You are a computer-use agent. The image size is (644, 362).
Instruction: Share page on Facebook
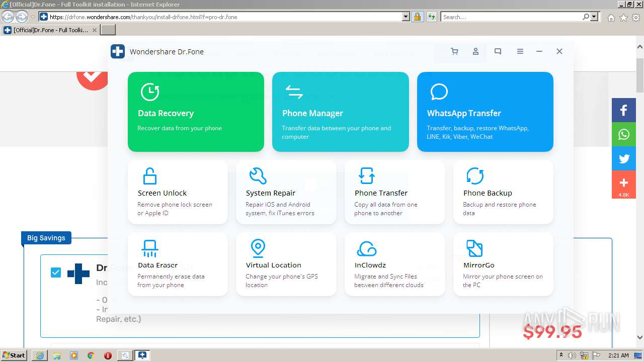(624, 111)
